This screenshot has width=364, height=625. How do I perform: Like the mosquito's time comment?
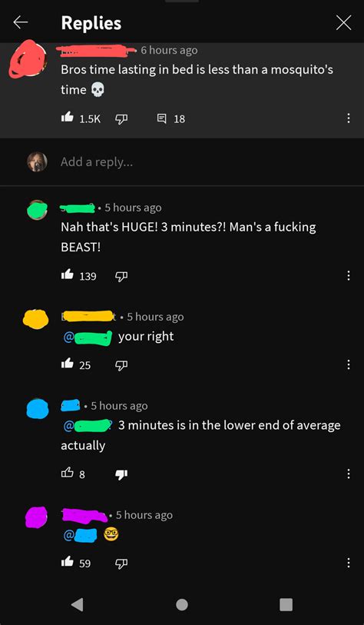pos(68,118)
